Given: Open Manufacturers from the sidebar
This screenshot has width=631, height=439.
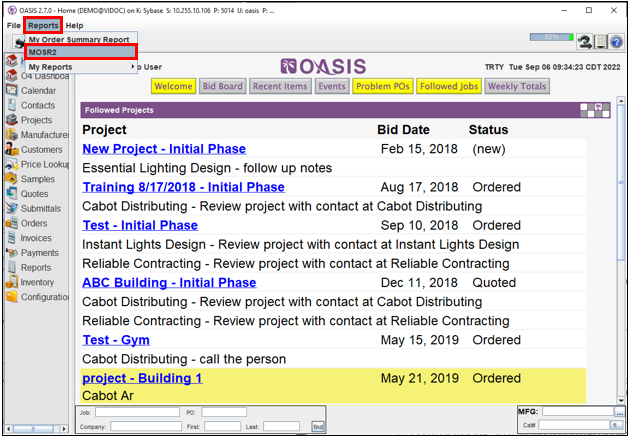Looking at the screenshot, I should (x=37, y=135).
